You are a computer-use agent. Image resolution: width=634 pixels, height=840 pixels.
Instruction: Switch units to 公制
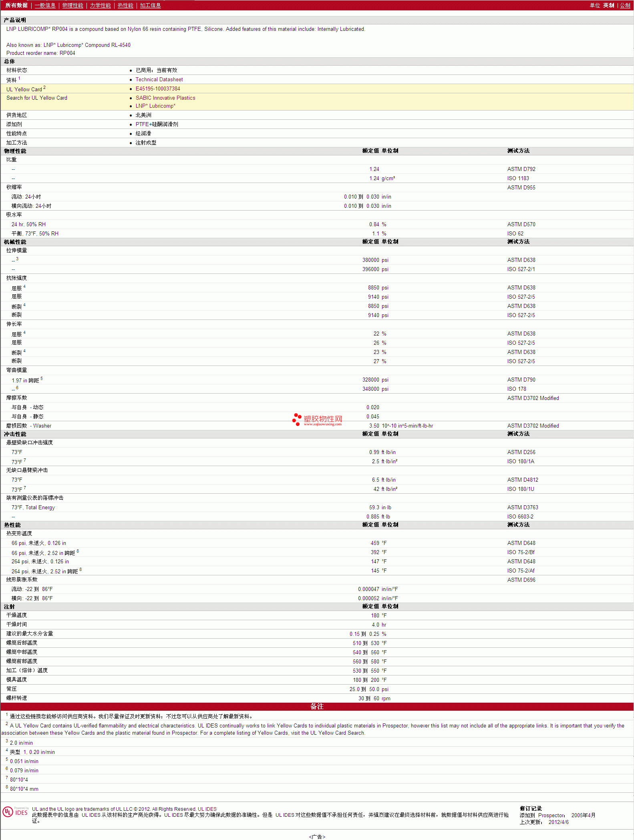(625, 5)
